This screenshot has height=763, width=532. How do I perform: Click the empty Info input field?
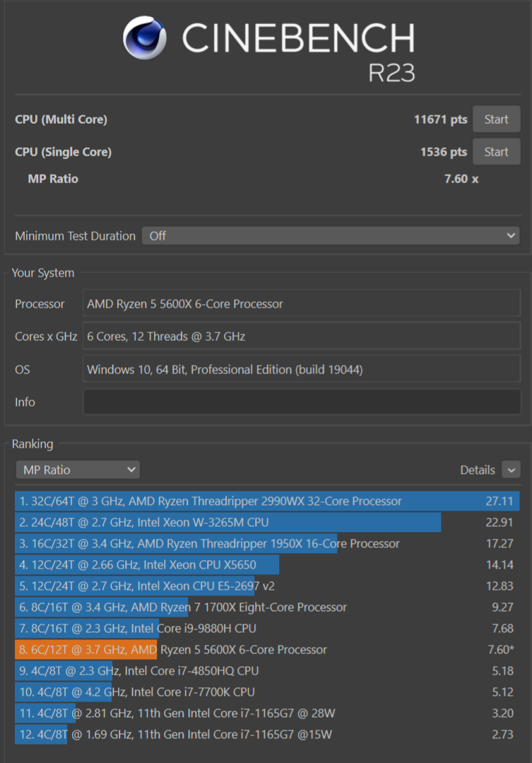pyautogui.click(x=302, y=402)
